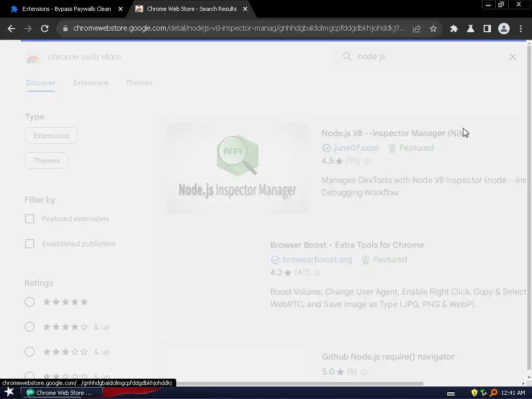Click the forward navigation arrow

28,29
